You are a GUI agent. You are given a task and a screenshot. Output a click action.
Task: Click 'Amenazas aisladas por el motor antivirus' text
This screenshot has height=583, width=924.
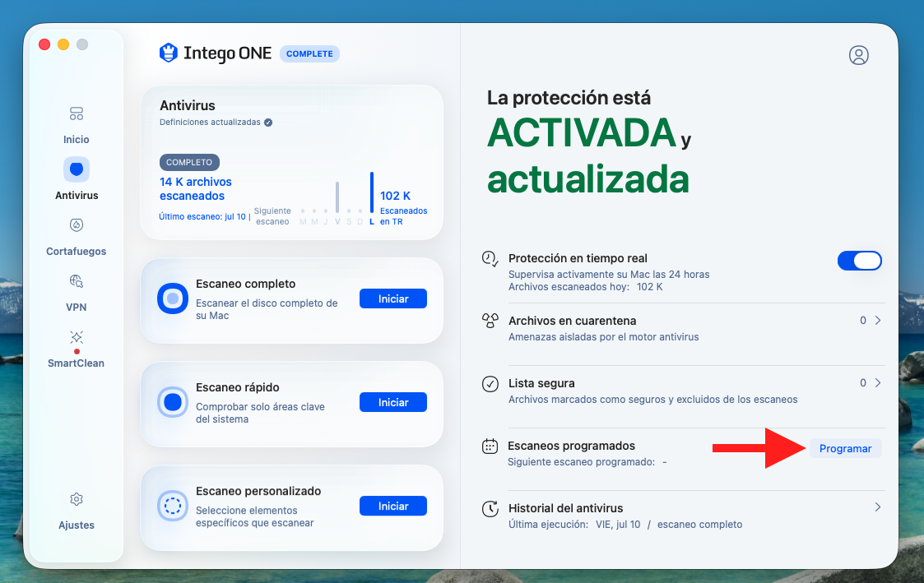click(603, 337)
